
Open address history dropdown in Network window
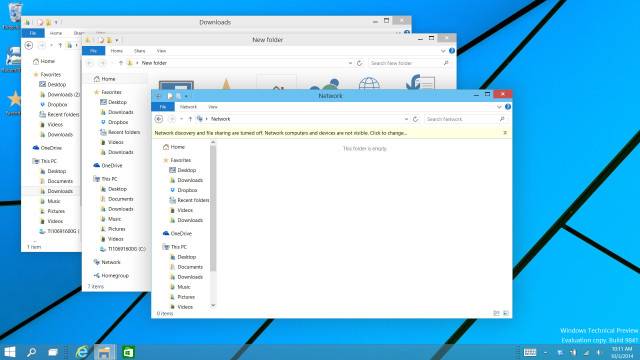406,119
